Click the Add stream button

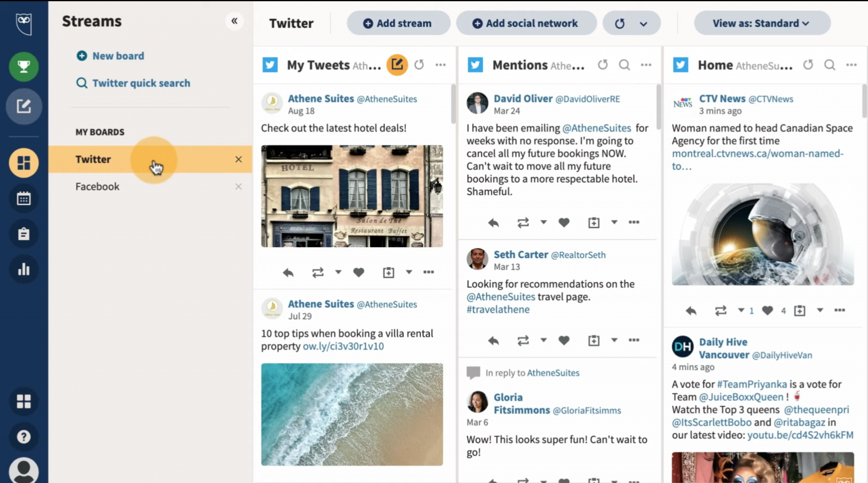click(x=398, y=23)
